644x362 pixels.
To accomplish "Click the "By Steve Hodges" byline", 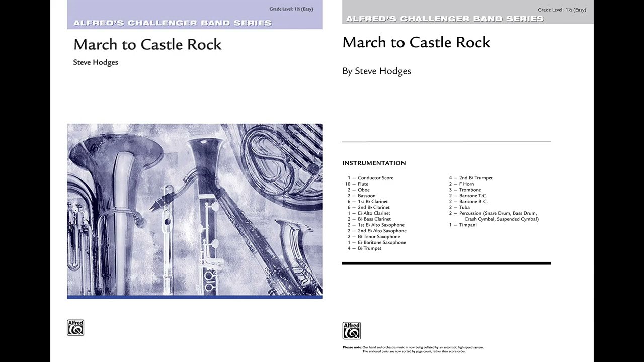I will [376, 71].
